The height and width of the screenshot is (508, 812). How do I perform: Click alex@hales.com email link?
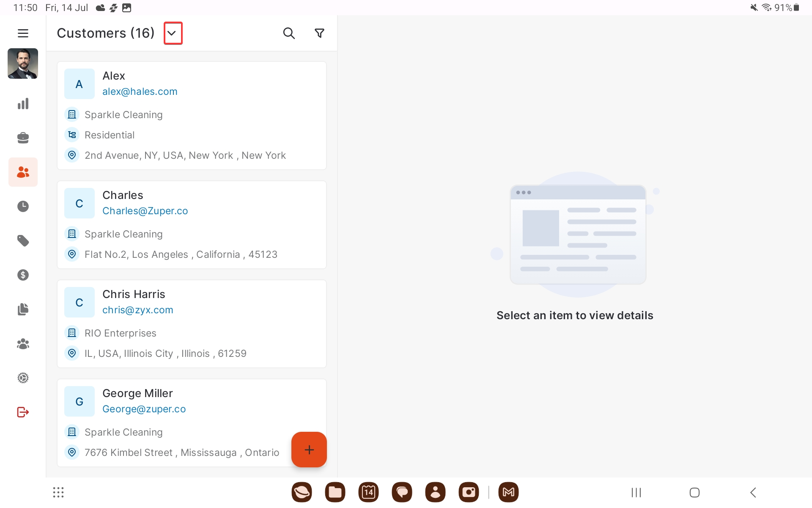tap(140, 91)
